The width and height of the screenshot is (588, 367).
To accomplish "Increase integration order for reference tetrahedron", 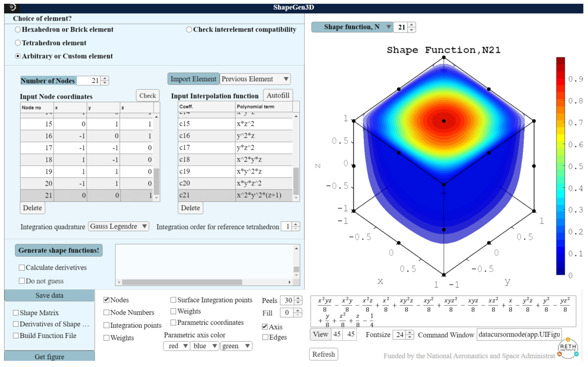I will click(x=296, y=224).
